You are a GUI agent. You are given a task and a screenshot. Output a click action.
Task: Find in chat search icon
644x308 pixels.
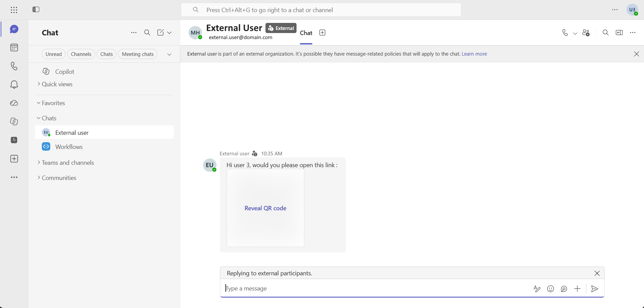pyautogui.click(x=606, y=33)
